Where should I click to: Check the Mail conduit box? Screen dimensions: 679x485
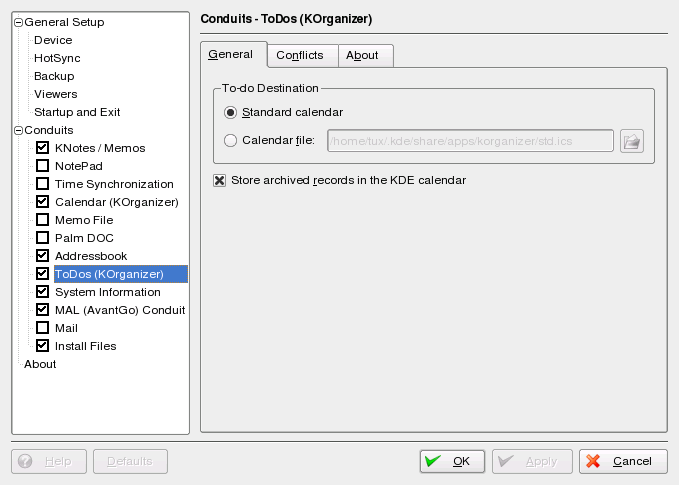tap(43, 328)
